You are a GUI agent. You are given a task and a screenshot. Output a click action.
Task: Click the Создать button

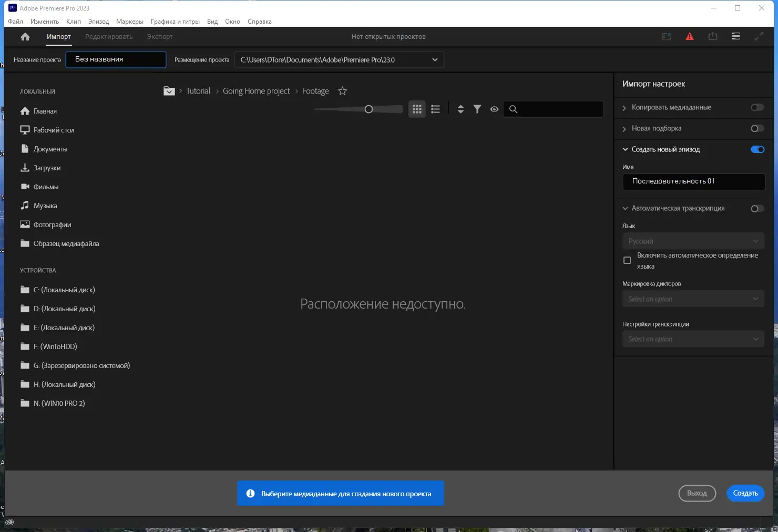tap(745, 493)
